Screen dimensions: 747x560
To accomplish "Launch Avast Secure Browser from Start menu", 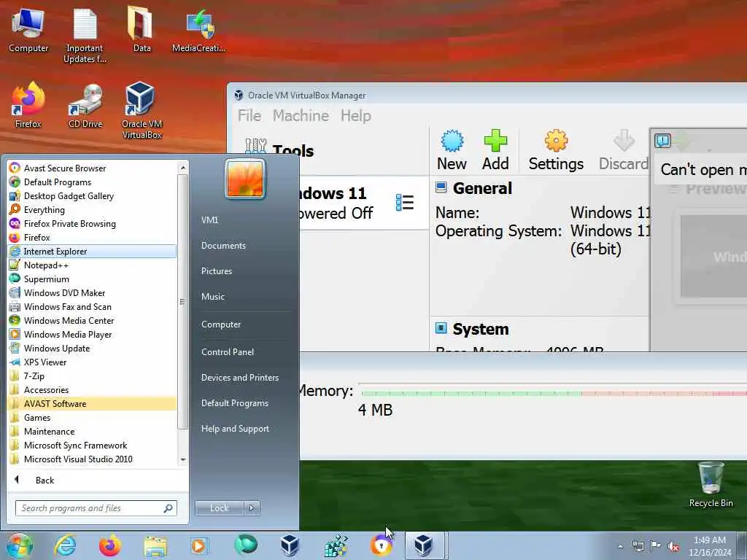I will coord(91,168).
